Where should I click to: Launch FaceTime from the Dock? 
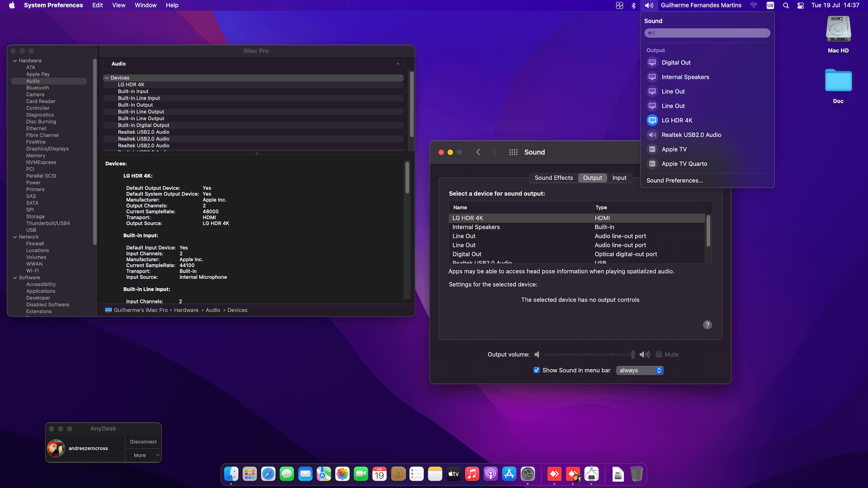[x=361, y=474]
